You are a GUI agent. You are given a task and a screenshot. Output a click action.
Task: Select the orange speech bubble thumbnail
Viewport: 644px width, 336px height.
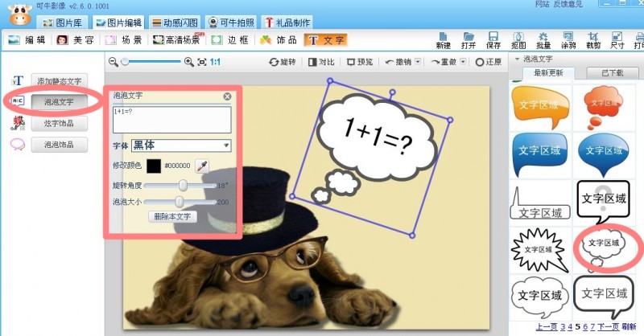(x=540, y=107)
